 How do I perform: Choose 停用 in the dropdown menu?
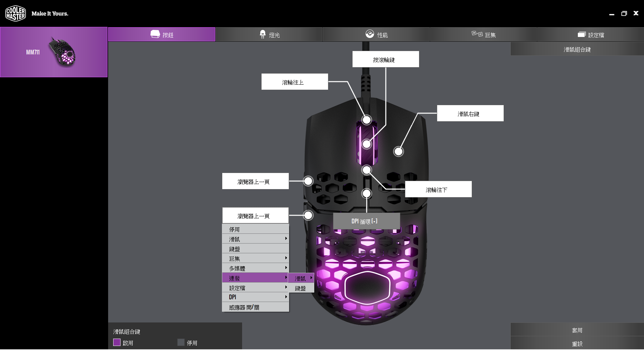(x=255, y=229)
